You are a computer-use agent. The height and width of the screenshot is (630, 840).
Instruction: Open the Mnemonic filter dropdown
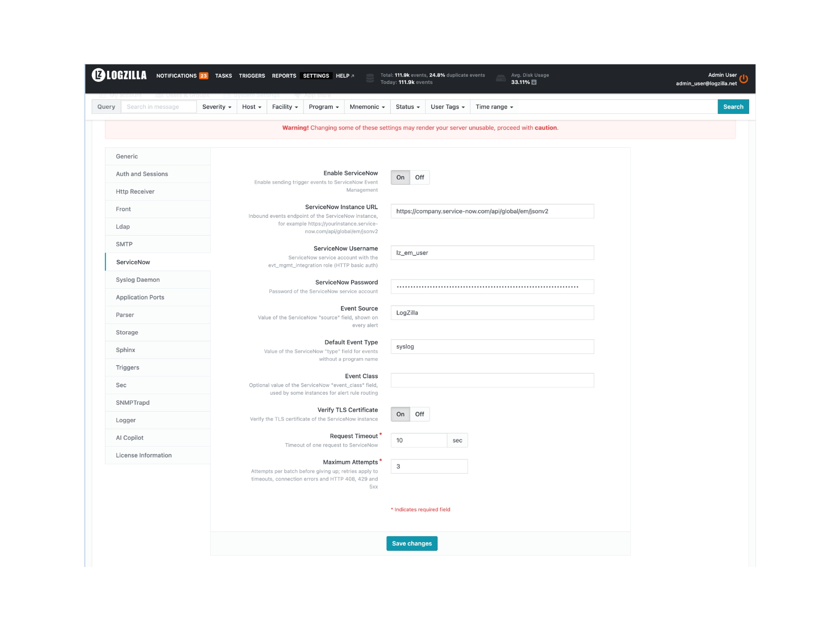point(367,107)
